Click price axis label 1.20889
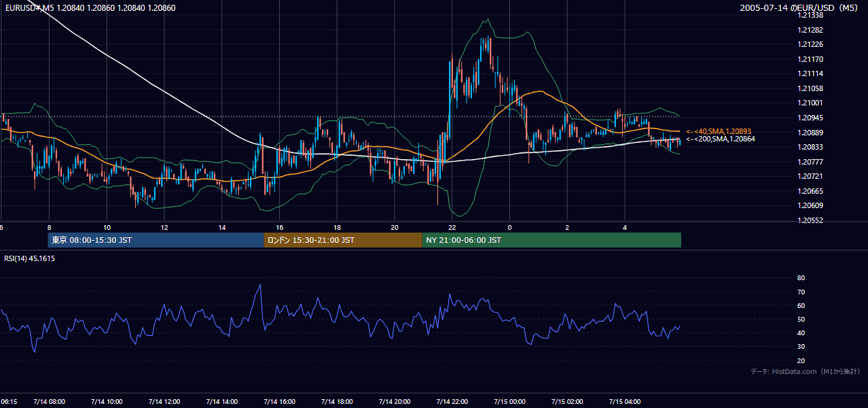The image size is (868, 408). coord(812,133)
